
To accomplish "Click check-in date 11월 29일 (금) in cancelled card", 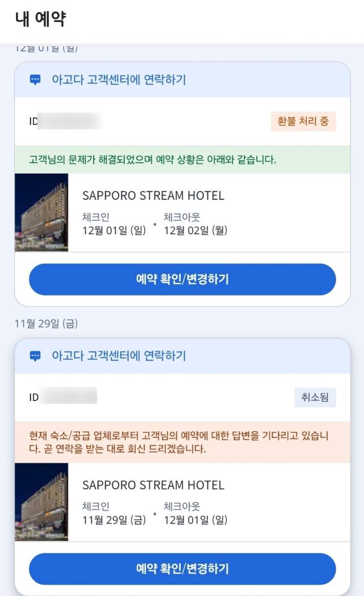I will pyautogui.click(x=114, y=520).
